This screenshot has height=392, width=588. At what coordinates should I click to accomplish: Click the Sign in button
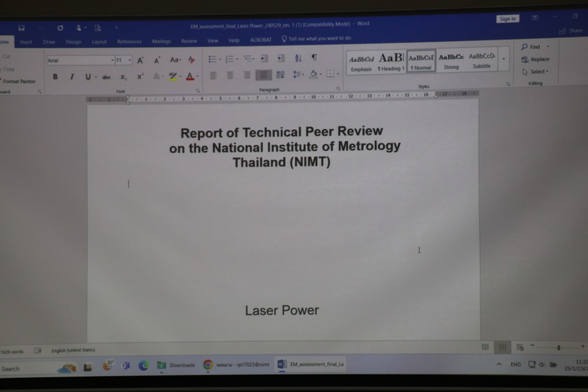pyautogui.click(x=507, y=19)
